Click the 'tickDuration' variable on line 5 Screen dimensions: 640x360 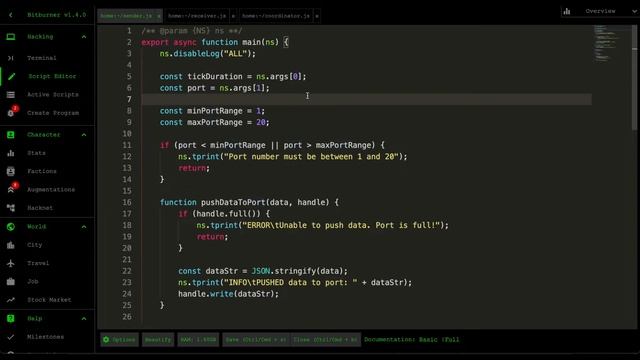coord(215,77)
